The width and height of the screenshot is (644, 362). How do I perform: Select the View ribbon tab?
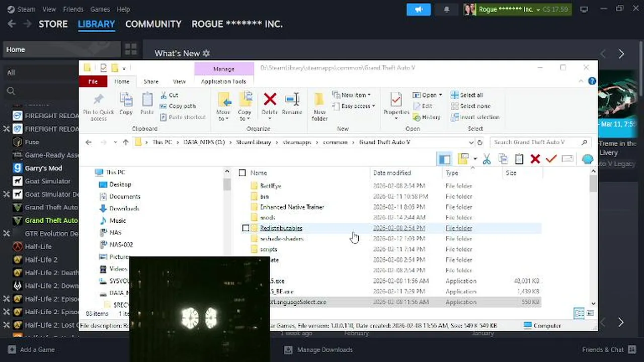tap(179, 81)
